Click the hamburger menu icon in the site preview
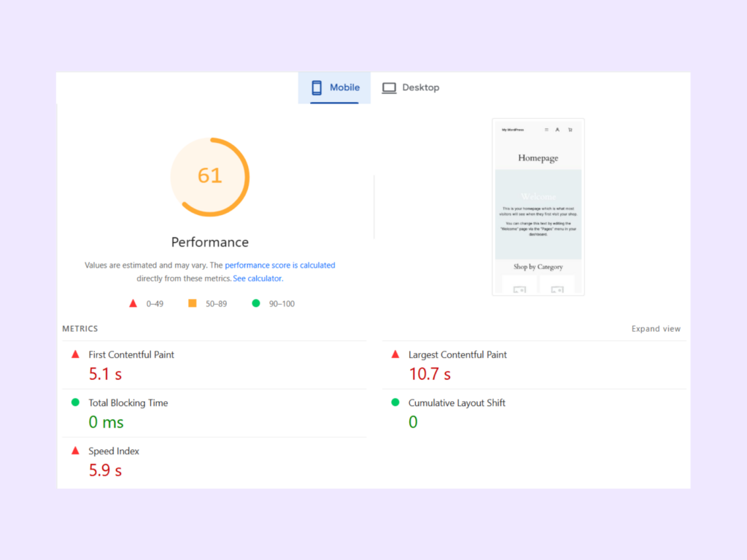 pos(547,130)
